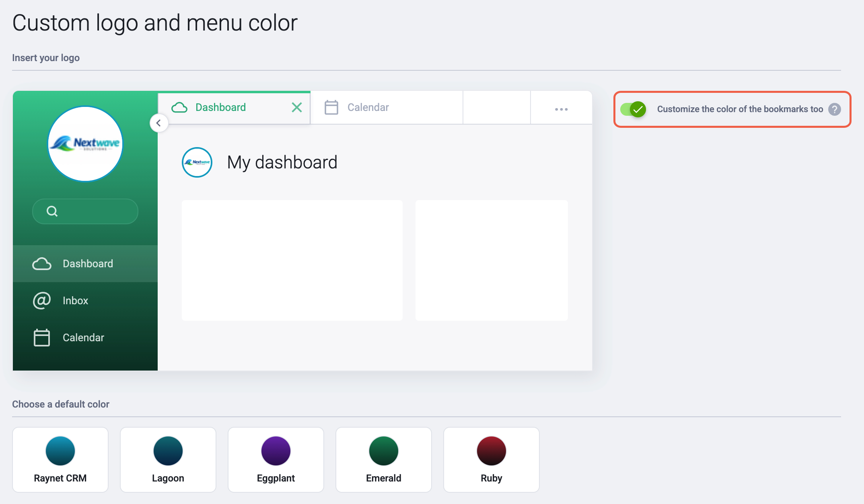Click the 'Choose a default color' section label
This screenshot has height=504, width=864.
pyautogui.click(x=61, y=404)
